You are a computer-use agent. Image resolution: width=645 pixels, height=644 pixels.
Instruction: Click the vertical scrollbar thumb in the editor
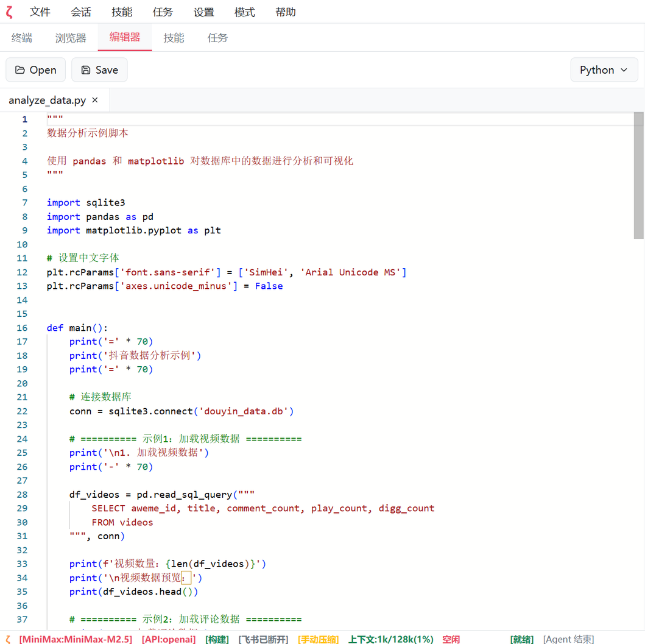638,177
